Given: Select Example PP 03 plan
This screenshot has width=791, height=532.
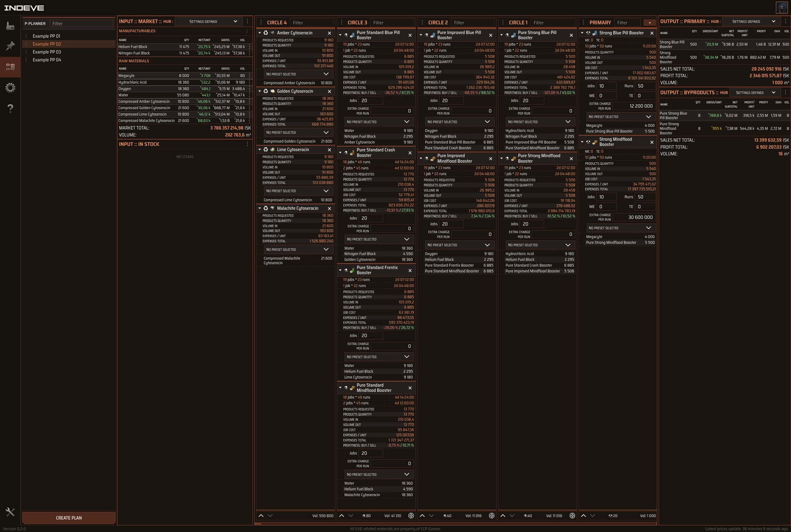Looking at the screenshot, I should click(x=47, y=52).
